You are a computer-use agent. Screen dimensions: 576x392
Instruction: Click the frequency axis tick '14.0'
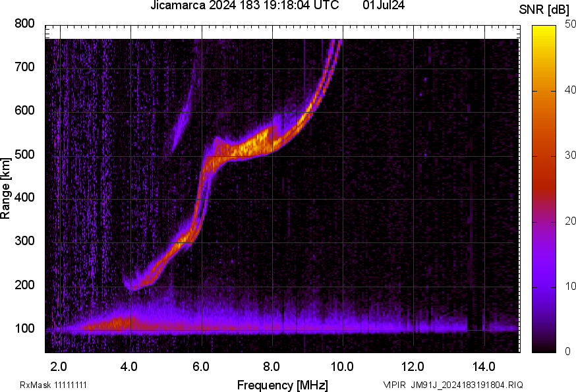click(484, 367)
